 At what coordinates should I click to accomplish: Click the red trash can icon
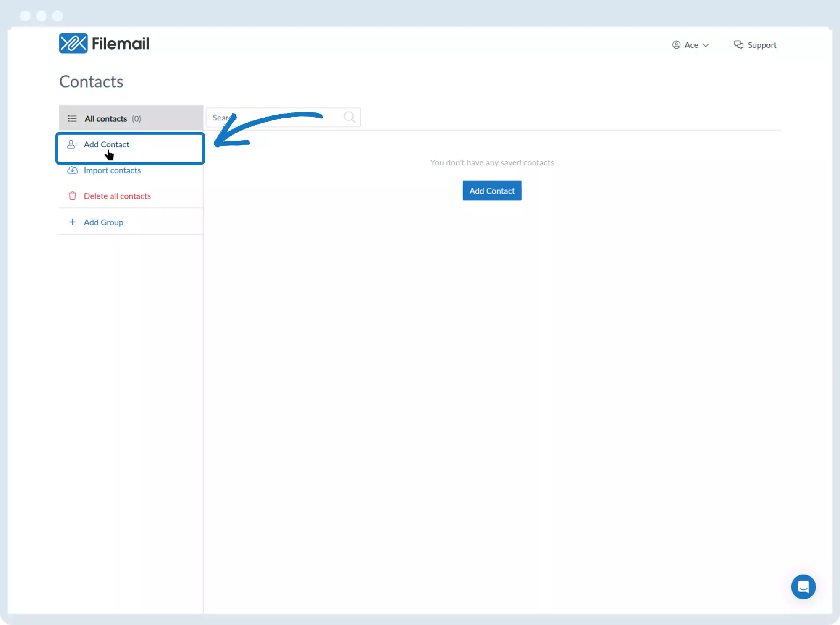click(x=72, y=196)
